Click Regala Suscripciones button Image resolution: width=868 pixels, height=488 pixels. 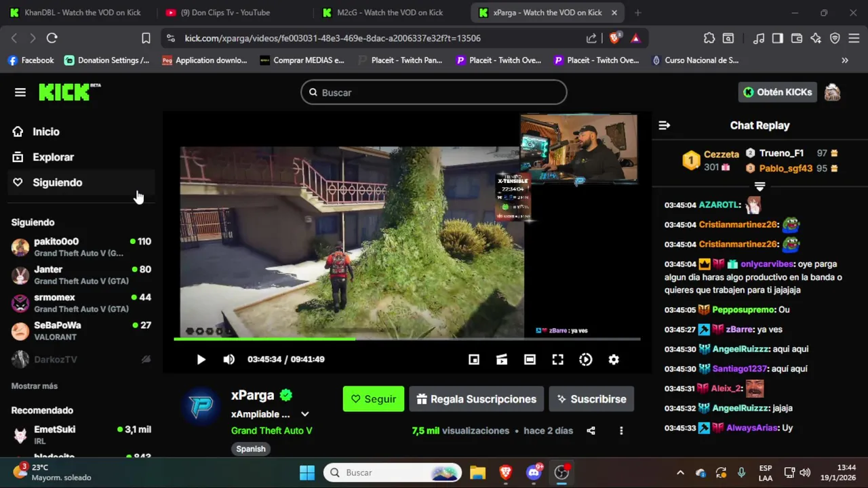click(477, 399)
